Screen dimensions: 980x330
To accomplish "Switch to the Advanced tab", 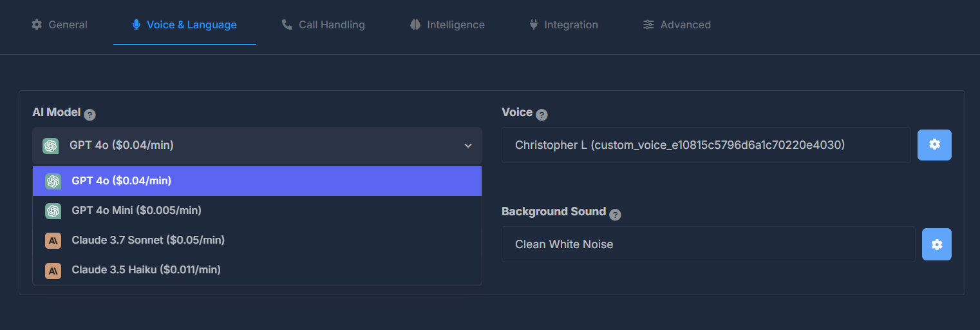I will tap(677, 25).
